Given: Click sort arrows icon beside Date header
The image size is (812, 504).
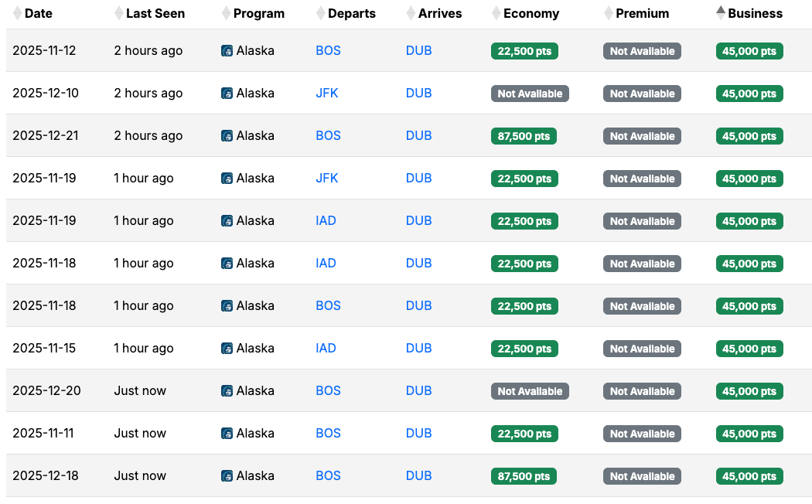Looking at the screenshot, I should (18, 13).
